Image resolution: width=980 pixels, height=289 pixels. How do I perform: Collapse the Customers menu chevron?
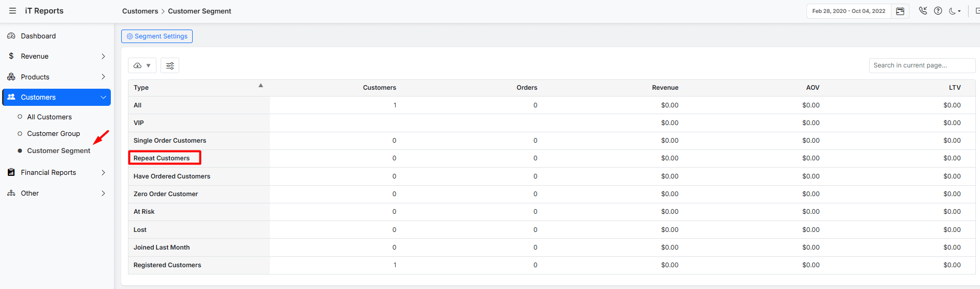tap(103, 97)
